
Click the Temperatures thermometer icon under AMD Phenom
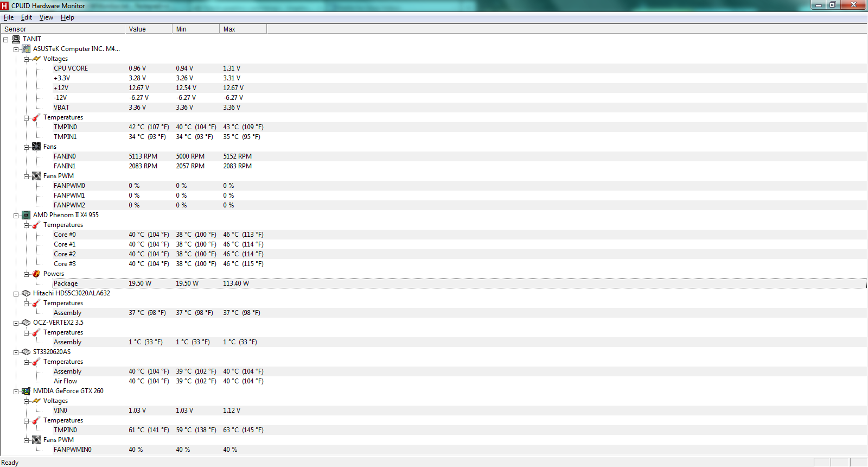point(36,225)
